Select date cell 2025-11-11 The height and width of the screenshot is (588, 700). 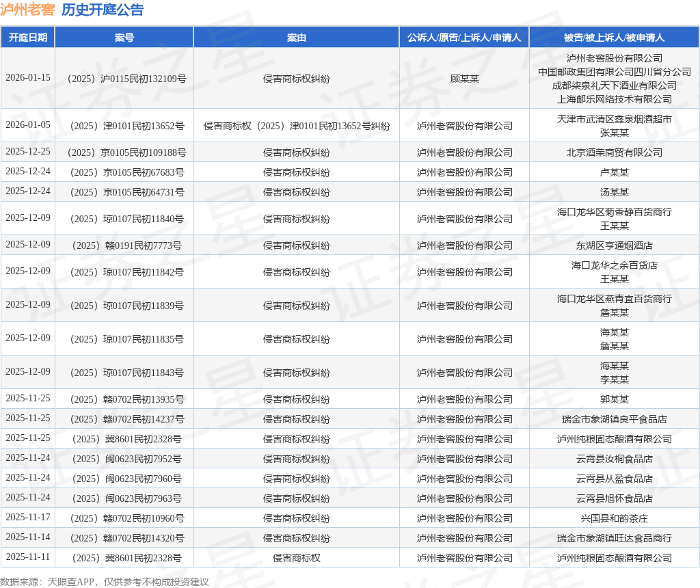27,557
